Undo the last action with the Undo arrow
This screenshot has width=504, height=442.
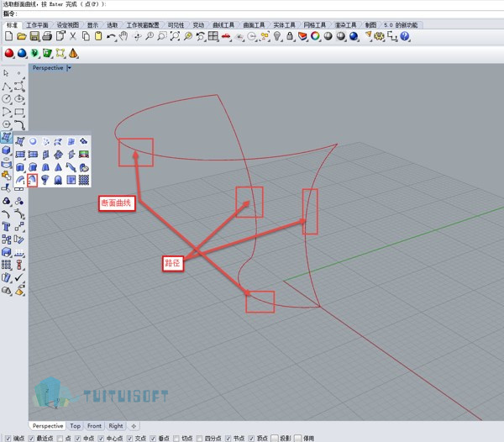click(111, 37)
